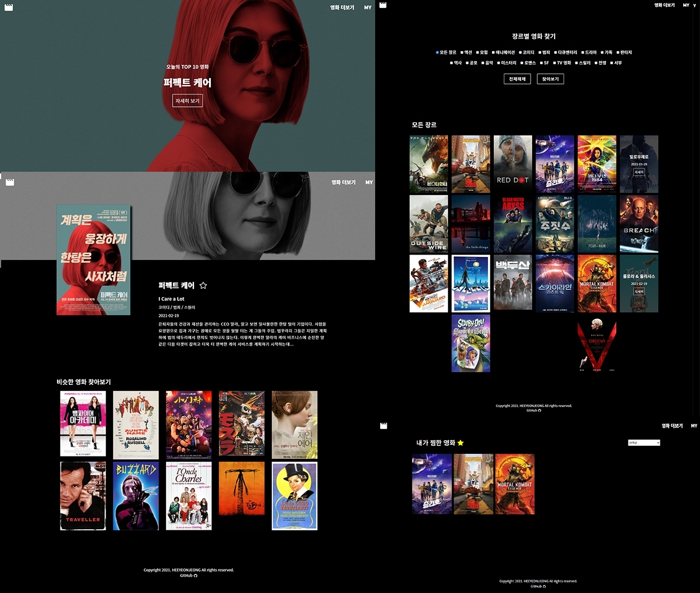Viewport: 700px width, 593px height.
Task: Check the 드라마 genre checkbox
Action: (x=583, y=53)
